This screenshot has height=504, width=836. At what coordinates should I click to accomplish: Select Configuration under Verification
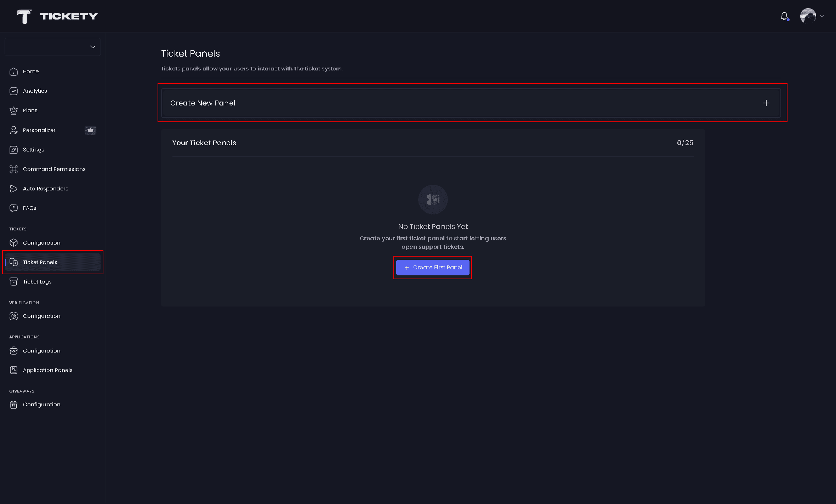(x=41, y=316)
